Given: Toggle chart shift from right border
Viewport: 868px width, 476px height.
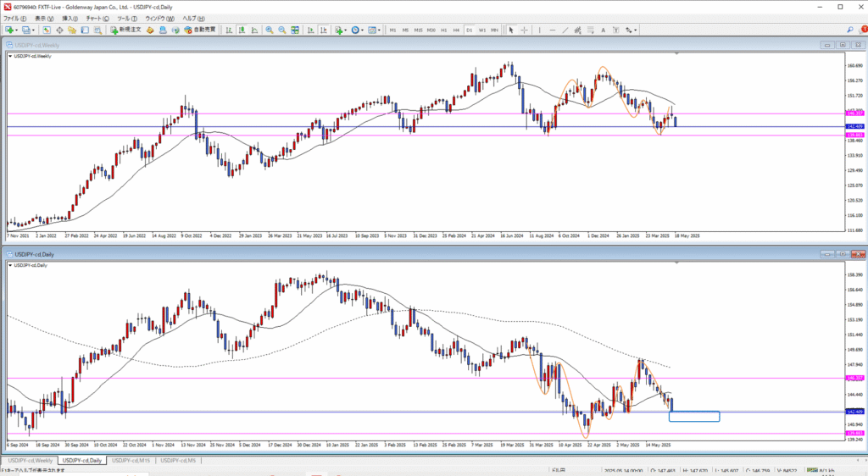Looking at the screenshot, I should (323, 30).
